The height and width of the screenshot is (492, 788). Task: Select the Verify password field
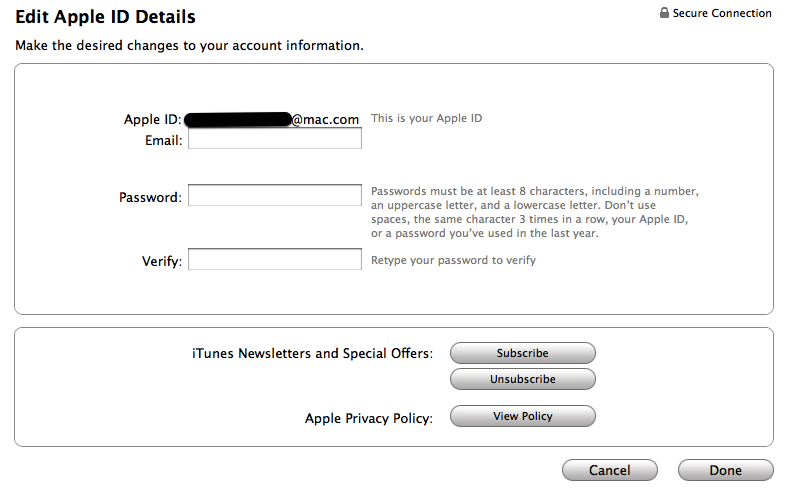pyautogui.click(x=275, y=259)
